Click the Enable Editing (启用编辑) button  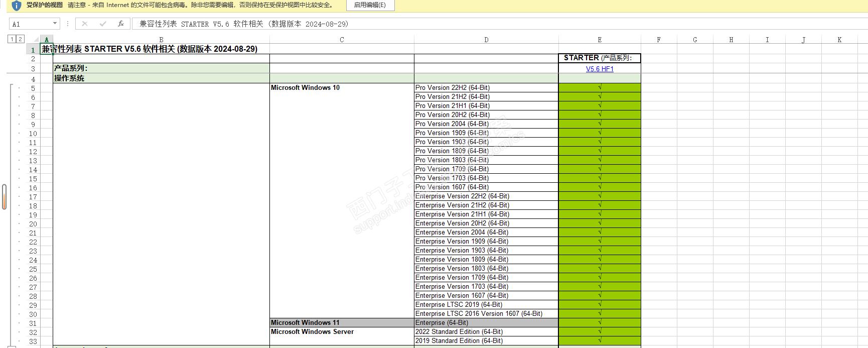pos(370,5)
